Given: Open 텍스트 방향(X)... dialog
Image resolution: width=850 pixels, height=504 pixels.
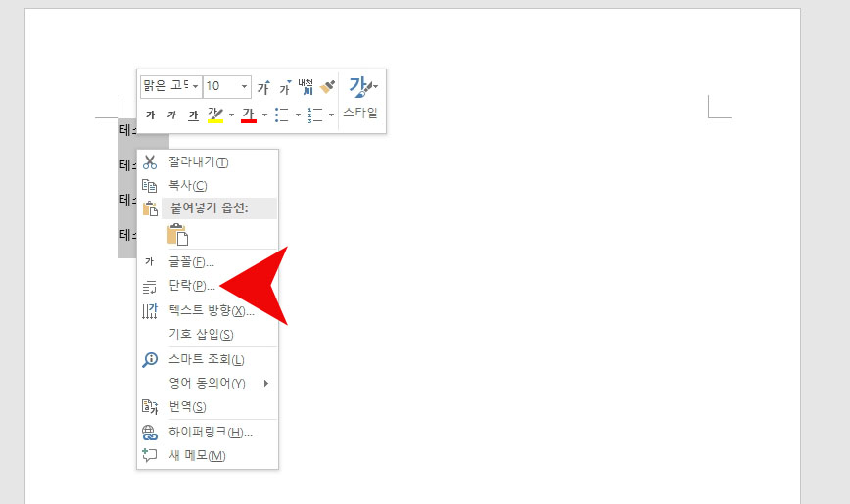Looking at the screenshot, I should (208, 310).
